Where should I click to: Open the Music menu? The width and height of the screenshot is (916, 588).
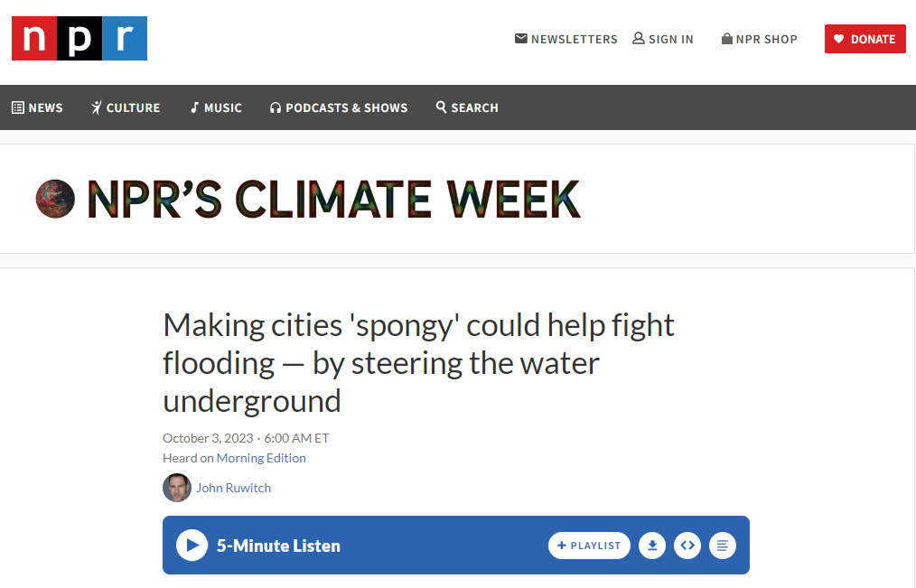(216, 108)
